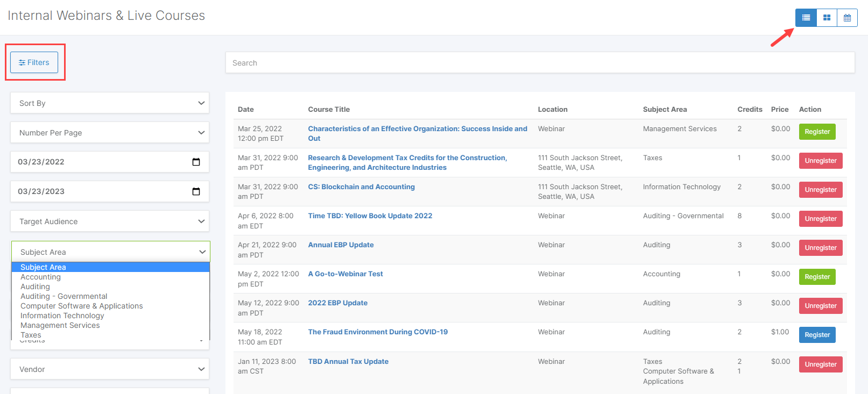Select Management Services subject option
This screenshot has height=394, width=868.
[60, 325]
